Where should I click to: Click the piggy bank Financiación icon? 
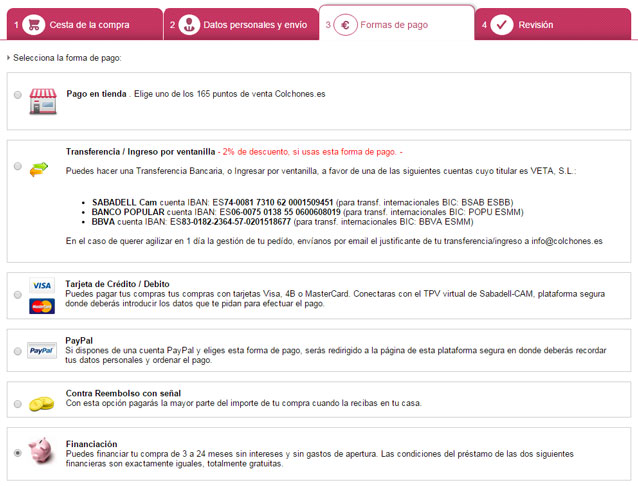pyautogui.click(x=41, y=451)
